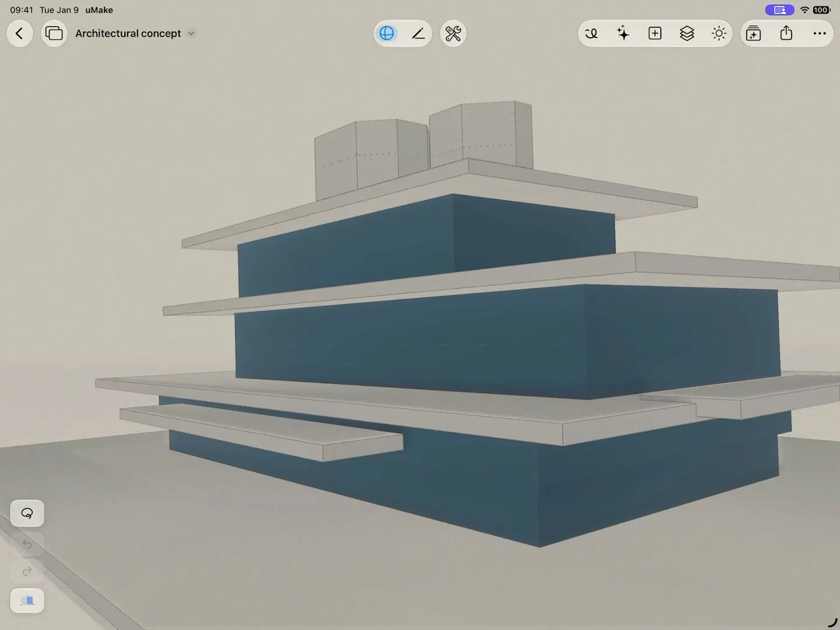
Task: Open the layers stack panel
Action: click(x=687, y=33)
